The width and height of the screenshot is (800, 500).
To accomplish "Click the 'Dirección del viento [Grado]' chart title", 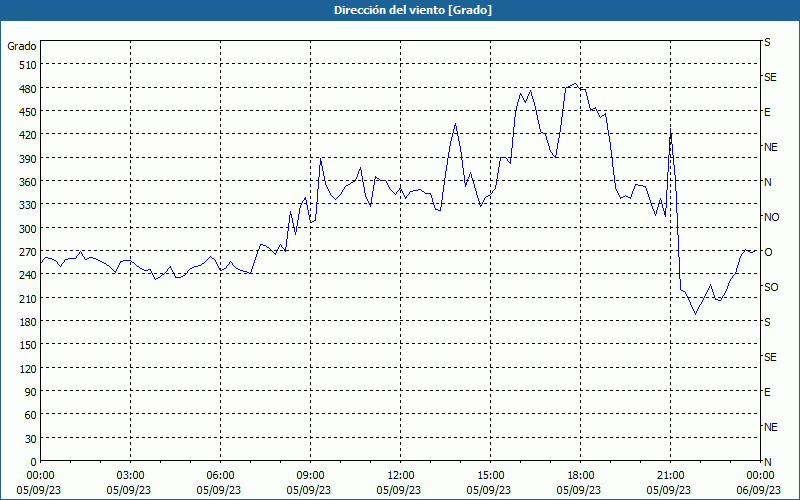I will 413,10.
